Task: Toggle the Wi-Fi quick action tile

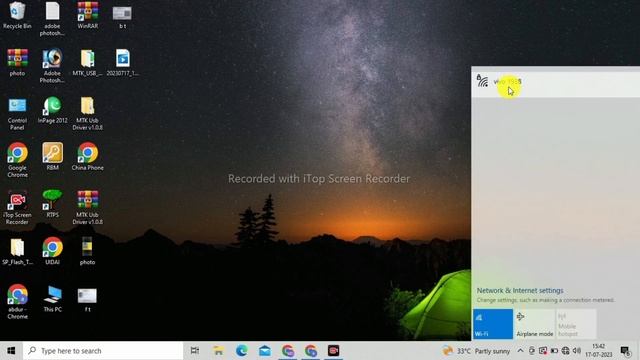Action: point(493,324)
